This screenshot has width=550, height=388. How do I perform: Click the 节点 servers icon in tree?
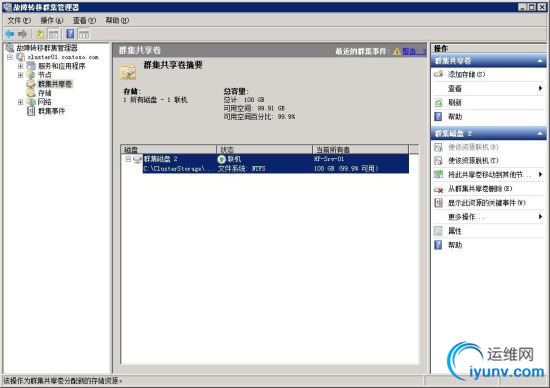click(x=31, y=75)
